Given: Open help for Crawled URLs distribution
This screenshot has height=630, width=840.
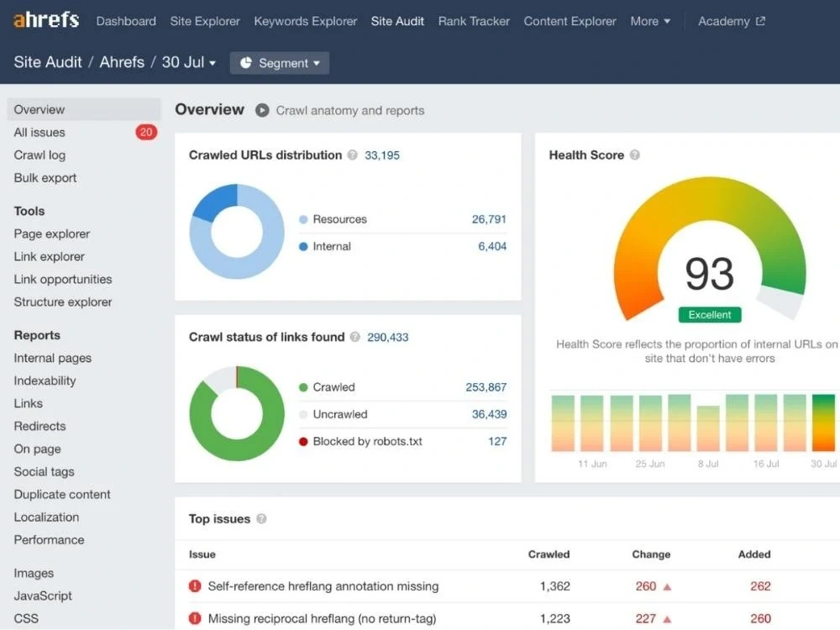Looking at the screenshot, I should click(352, 155).
